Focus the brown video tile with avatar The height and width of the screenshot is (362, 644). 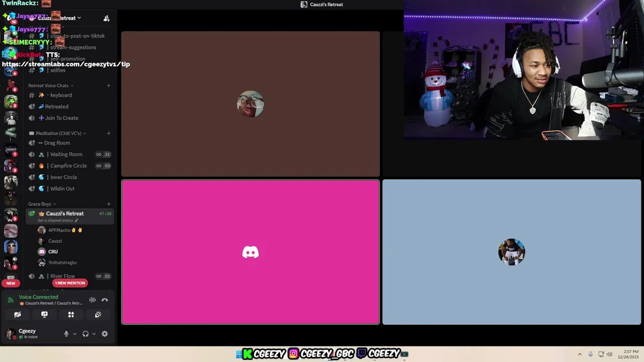(251, 104)
